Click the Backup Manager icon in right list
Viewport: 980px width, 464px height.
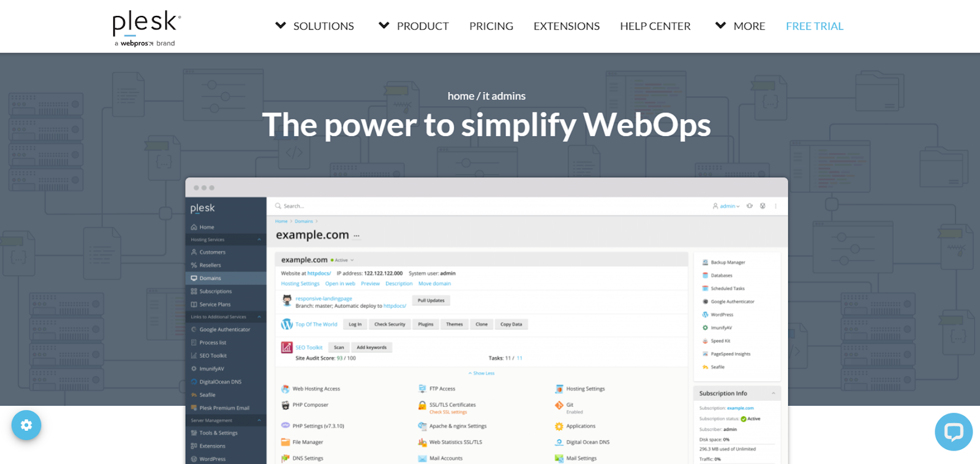[705, 262]
